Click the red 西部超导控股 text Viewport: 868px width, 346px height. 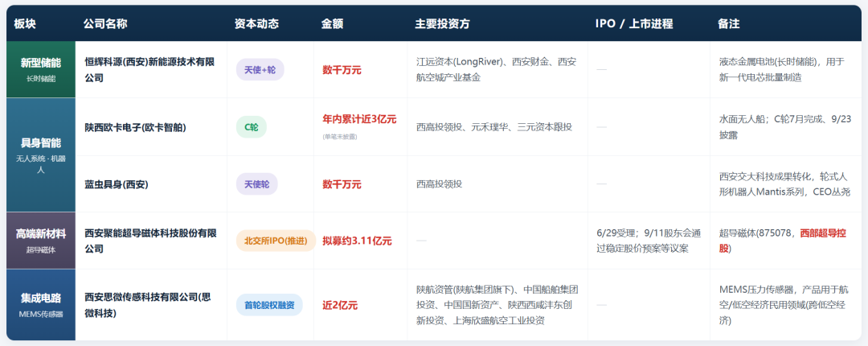pyautogui.click(x=783, y=241)
